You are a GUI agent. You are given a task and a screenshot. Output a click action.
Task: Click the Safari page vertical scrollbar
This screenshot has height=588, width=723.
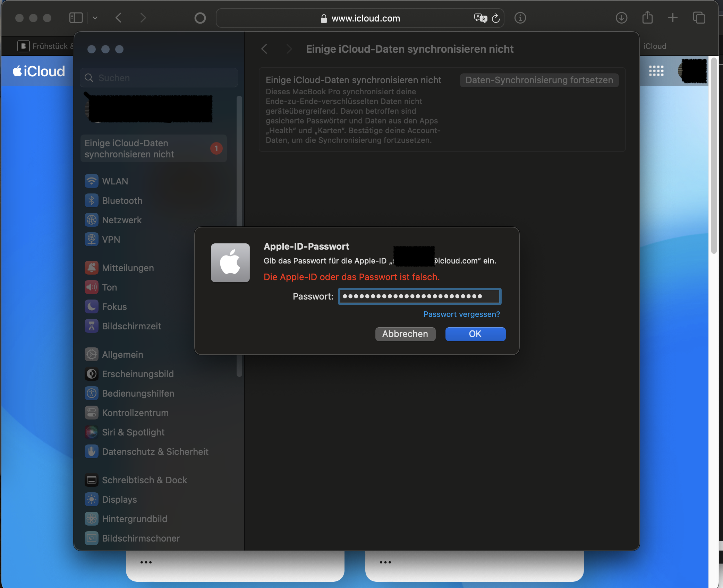click(714, 156)
